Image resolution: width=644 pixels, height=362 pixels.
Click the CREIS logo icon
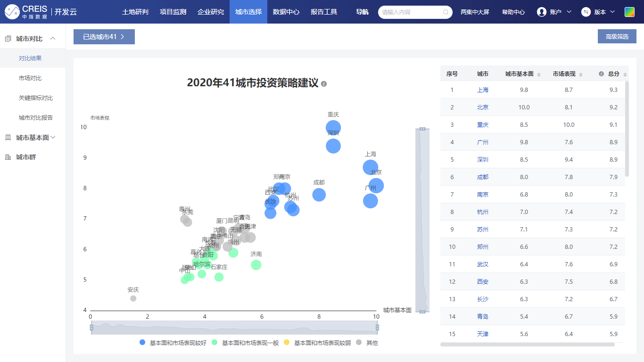click(12, 12)
